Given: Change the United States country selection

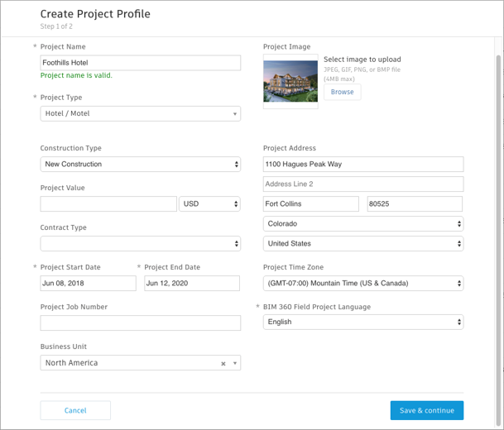Looking at the screenshot, I should (x=363, y=244).
